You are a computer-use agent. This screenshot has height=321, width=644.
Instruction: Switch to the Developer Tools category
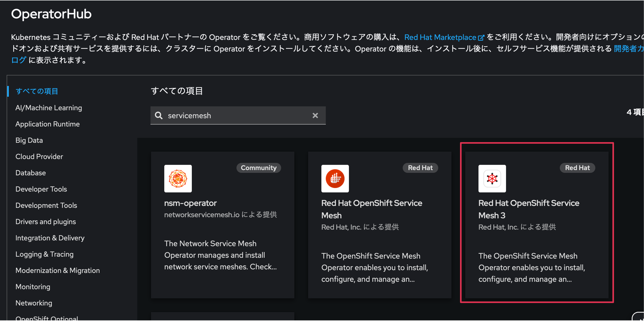[x=41, y=189]
